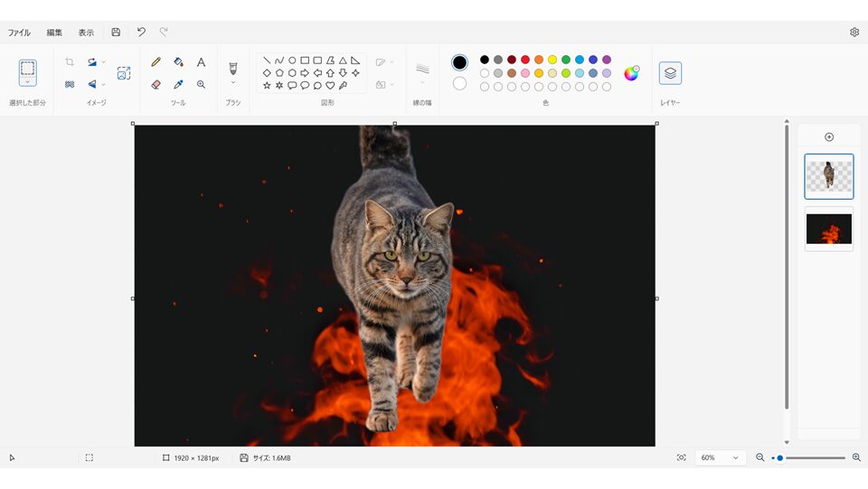Screen dimensions: 868x489
Task: Select the Fill bucket tool
Action: point(178,62)
